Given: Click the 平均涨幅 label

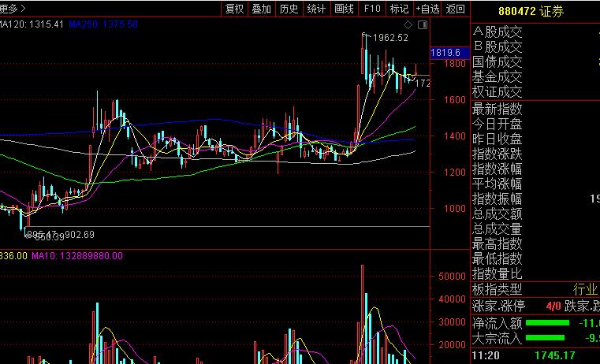Looking at the screenshot, I should coord(497,184).
